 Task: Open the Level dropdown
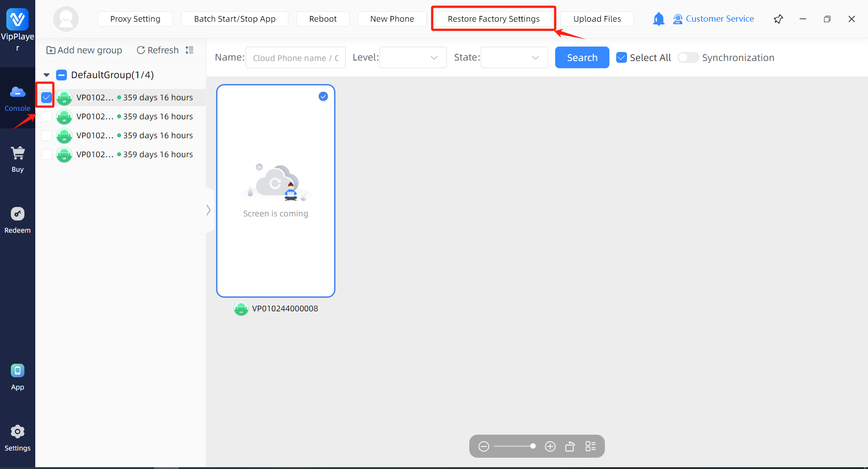tap(413, 57)
